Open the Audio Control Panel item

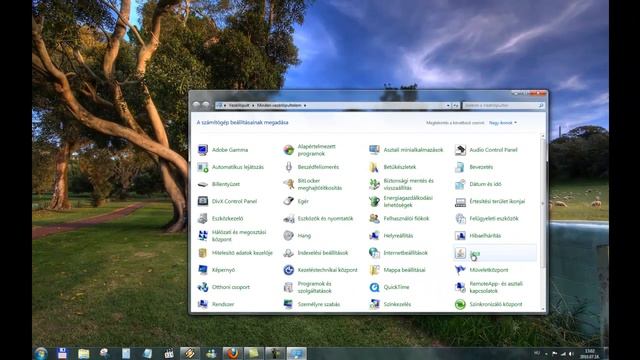486,150
